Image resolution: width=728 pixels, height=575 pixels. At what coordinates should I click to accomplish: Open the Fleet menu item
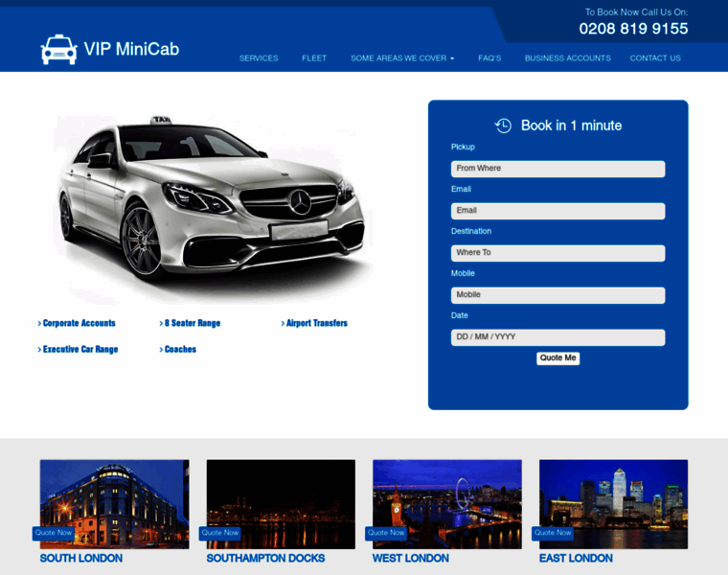tap(314, 58)
